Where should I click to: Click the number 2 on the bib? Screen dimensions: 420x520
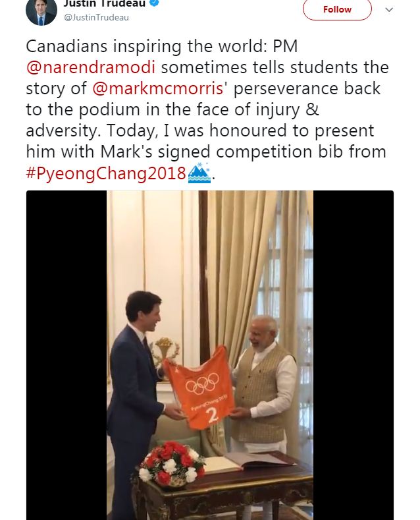(x=212, y=415)
